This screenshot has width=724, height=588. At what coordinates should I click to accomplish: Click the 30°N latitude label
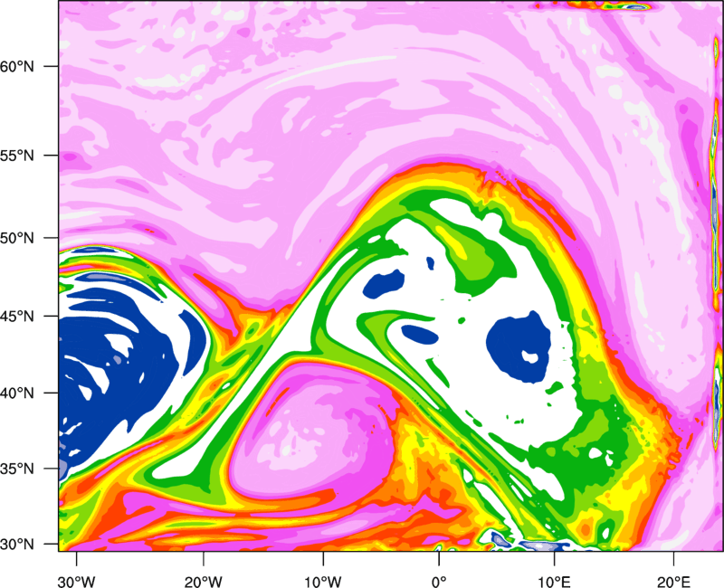tap(17, 545)
